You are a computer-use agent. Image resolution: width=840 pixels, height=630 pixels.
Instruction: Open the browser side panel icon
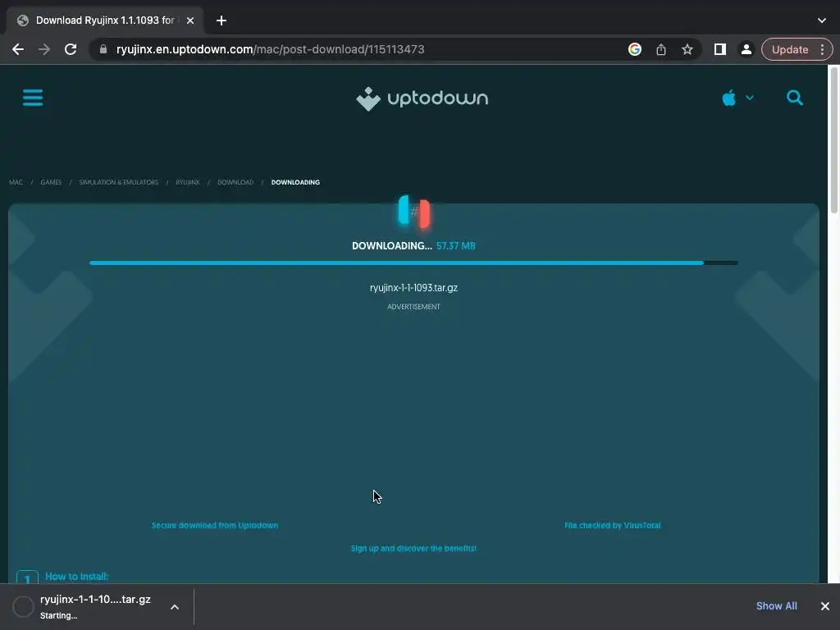[x=720, y=49]
